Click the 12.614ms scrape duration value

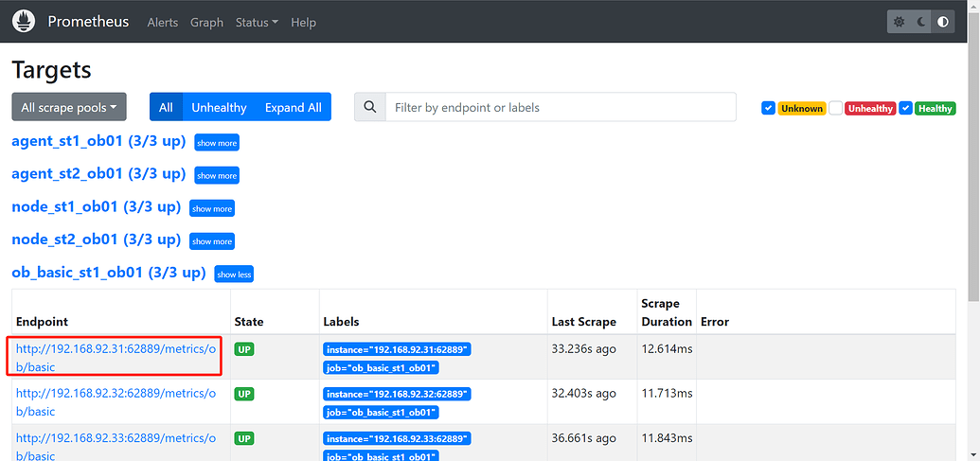pos(667,348)
